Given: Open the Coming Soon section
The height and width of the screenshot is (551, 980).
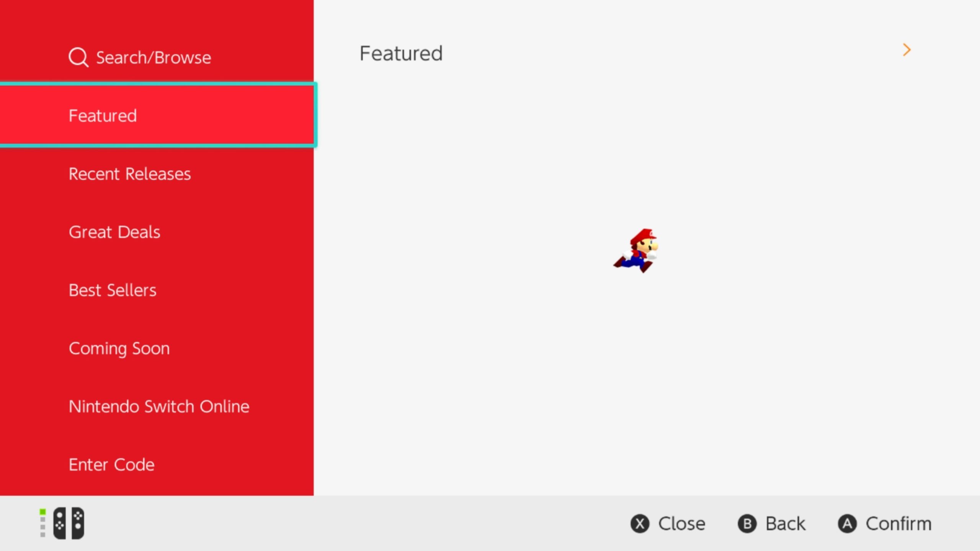Looking at the screenshot, I should (x=157, y=348).
